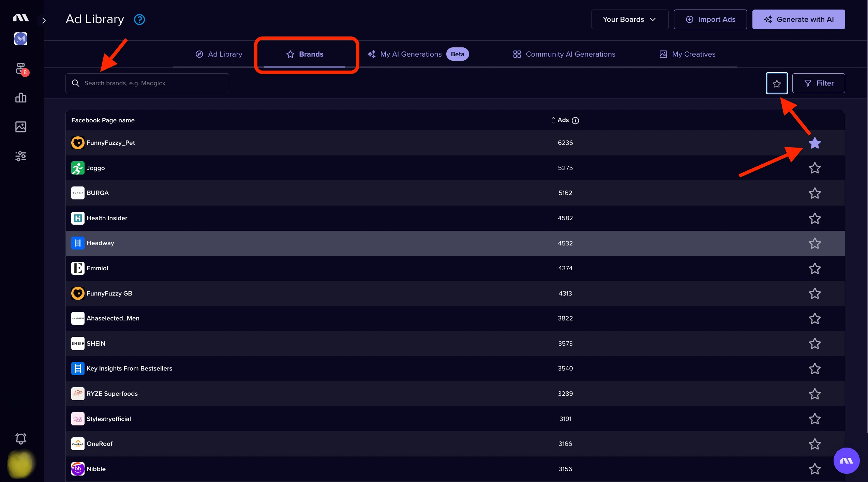Click the FunnyFuzzy_Pet brand logo
The image size is (868, 482).
point(78,143)
